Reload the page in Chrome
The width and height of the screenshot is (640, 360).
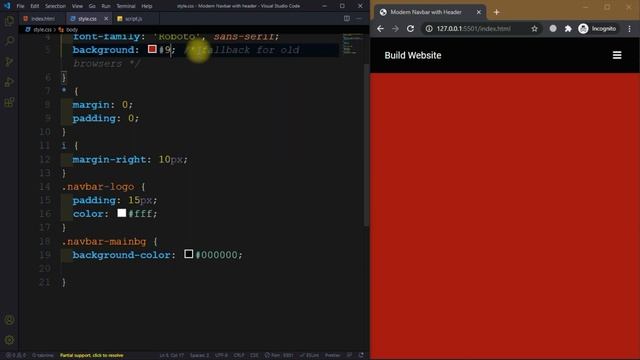pos(410,29)
